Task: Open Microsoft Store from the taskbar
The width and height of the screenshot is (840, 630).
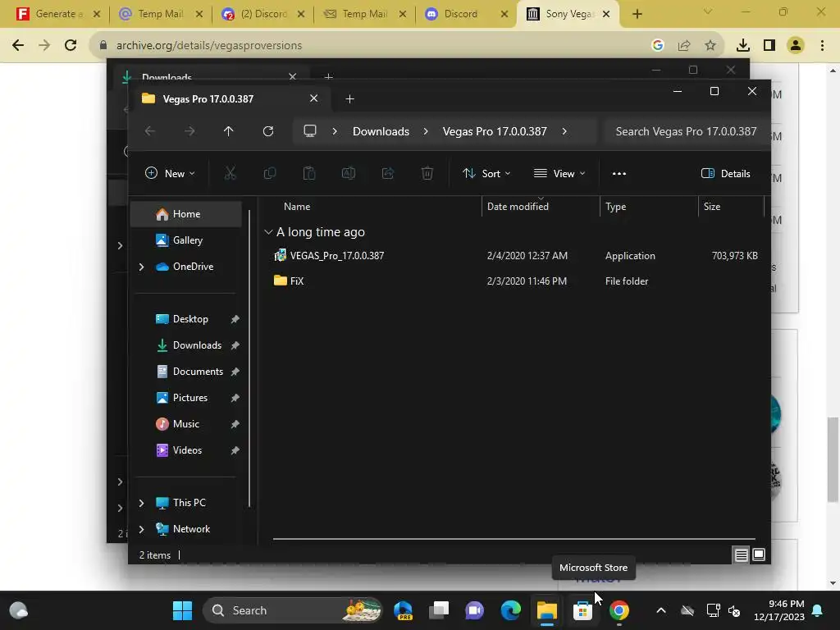Action: (x=582, y=610)
